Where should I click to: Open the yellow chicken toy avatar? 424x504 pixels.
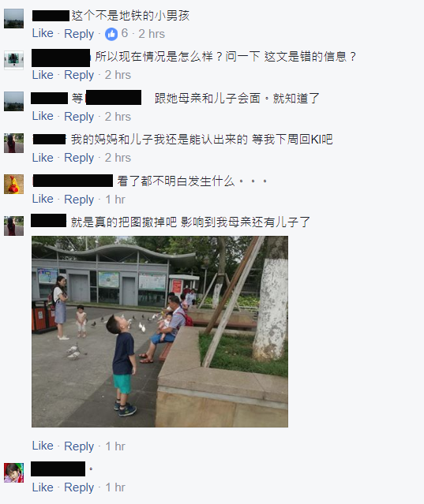pos(14,185)
